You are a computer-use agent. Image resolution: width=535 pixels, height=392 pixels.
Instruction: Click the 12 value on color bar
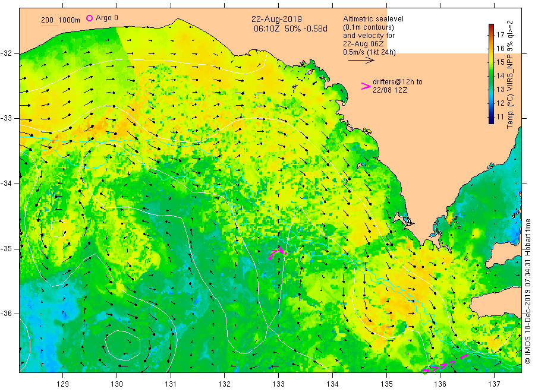(500, 103)
